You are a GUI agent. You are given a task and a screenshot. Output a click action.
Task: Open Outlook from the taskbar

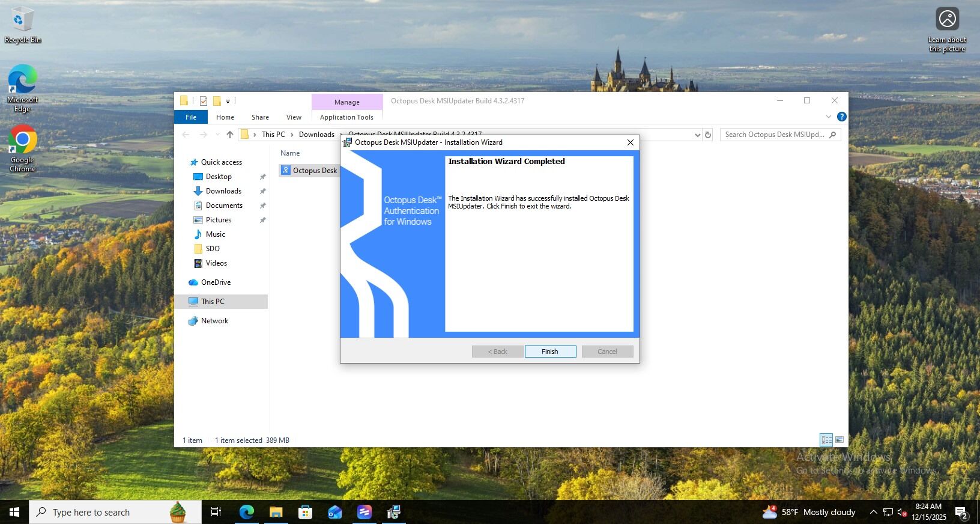click(334, 512)
